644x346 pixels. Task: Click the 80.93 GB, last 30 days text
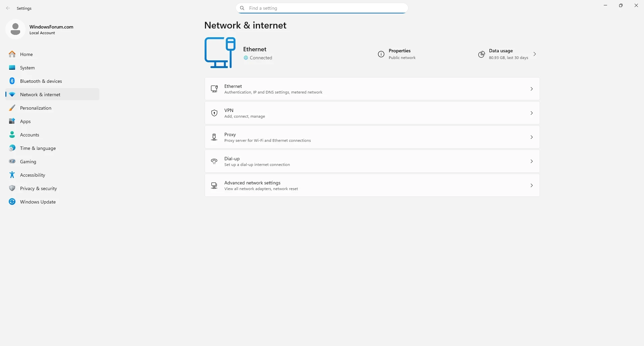coord(508,58)
